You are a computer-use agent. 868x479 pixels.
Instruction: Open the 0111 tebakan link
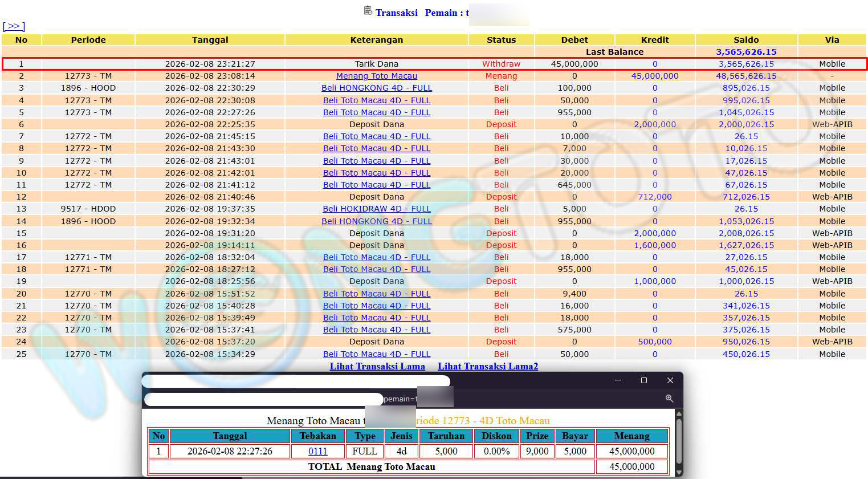(317, 451)
